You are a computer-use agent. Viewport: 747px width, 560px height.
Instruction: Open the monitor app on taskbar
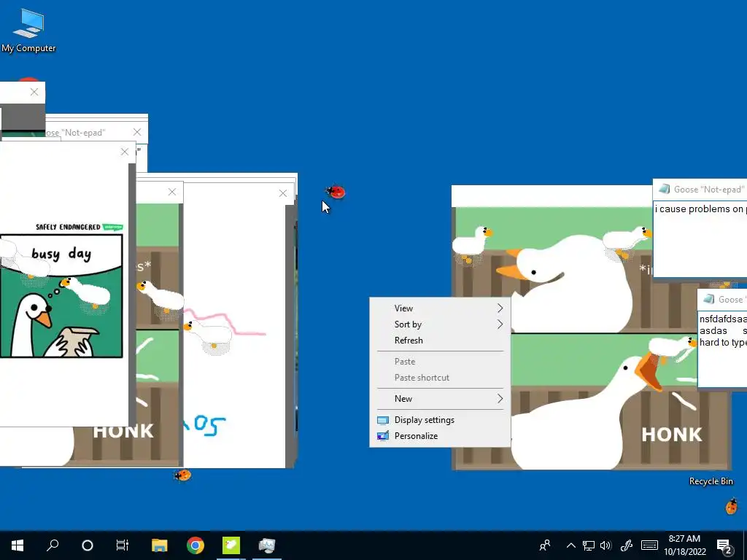267,545
